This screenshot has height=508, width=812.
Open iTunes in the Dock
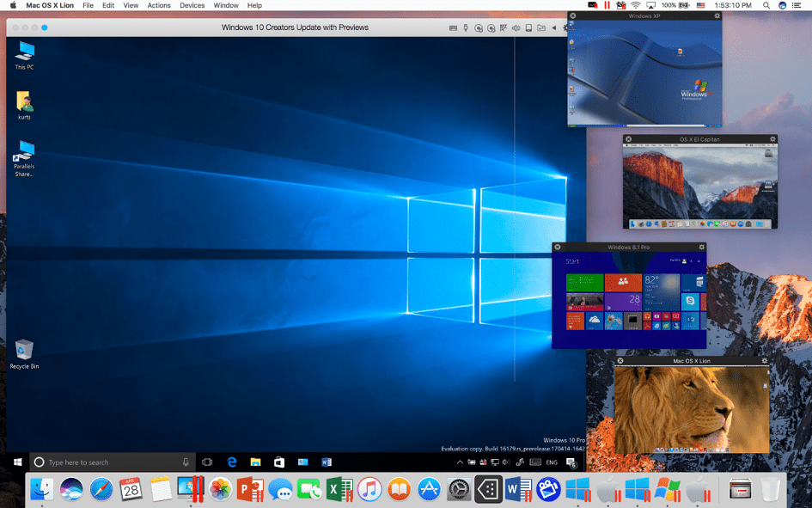[369, 489]
